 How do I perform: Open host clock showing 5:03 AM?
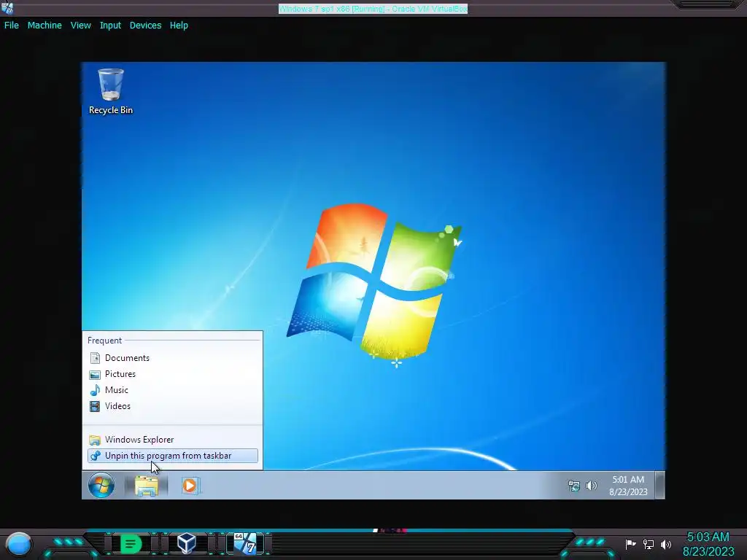pyautogui.click(x=708, y=544)
